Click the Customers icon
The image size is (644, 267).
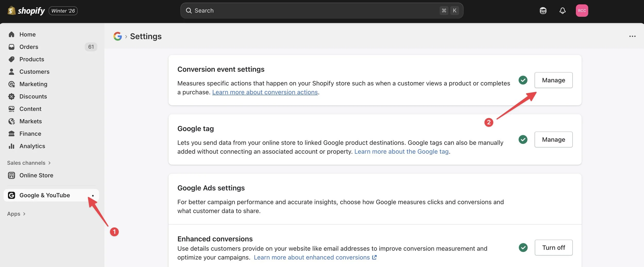point(12,71)
